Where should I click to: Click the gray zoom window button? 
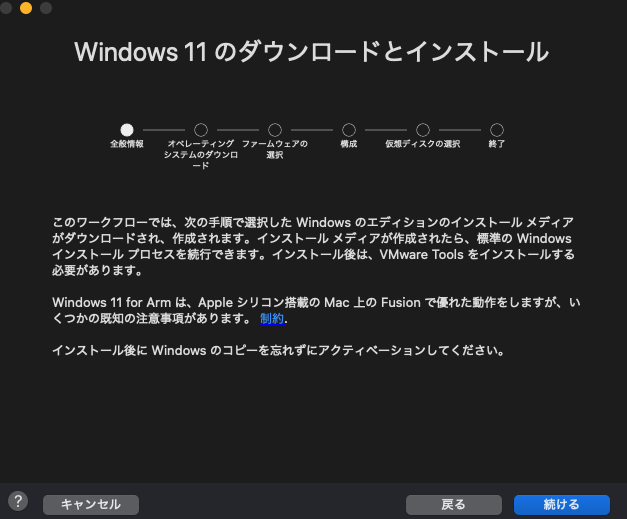click(x=46, y=8)
